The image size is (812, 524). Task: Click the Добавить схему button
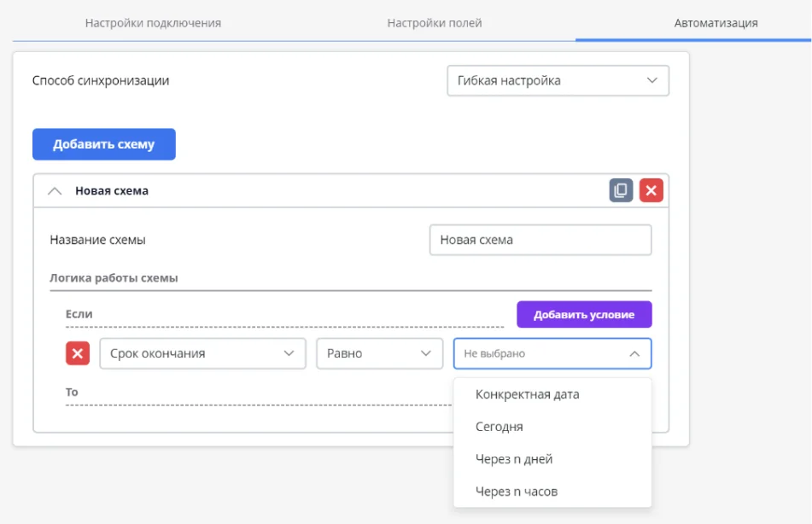pos(104,144)
